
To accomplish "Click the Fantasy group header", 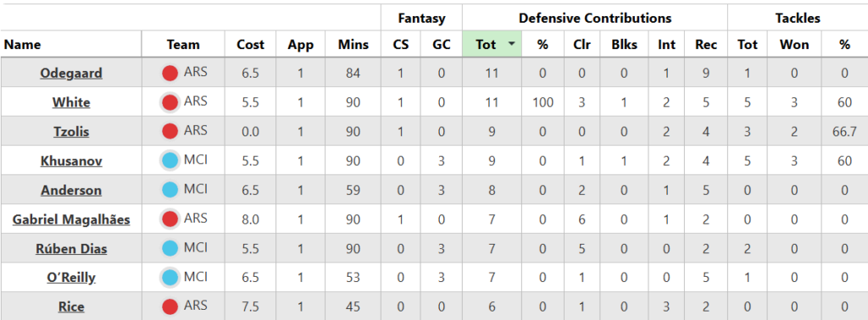I will coord(421,19).
